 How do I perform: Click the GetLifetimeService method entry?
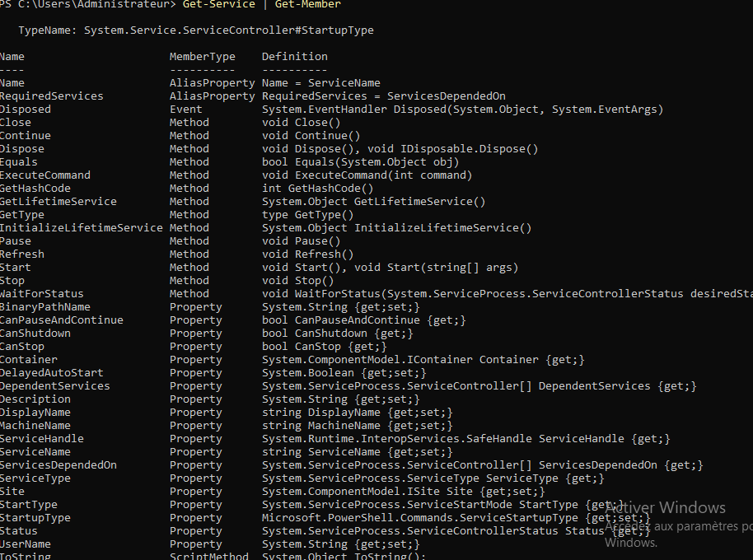pyautogui.click(x=58, y=201)
